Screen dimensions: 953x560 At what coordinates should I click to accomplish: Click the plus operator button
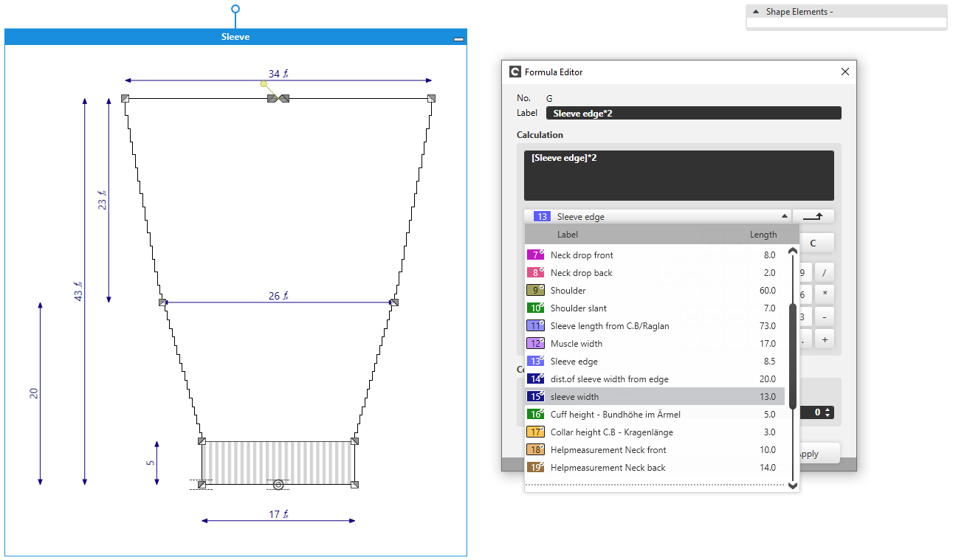click(824, 339)
